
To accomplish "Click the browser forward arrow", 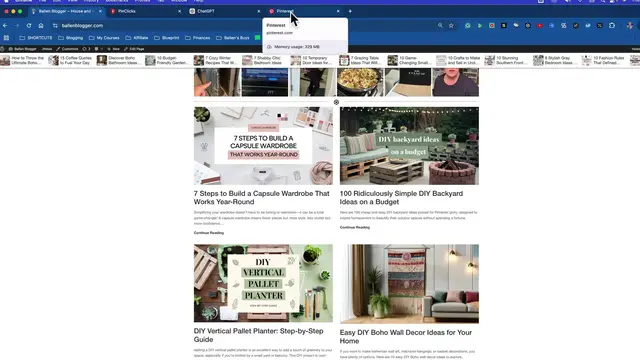I will click(17, 25).
